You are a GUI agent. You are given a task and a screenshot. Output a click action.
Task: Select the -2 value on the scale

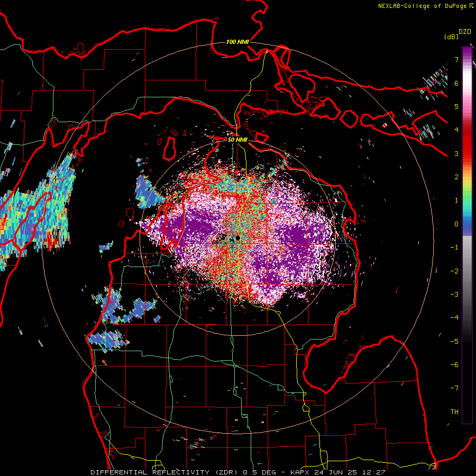(454, 271)
